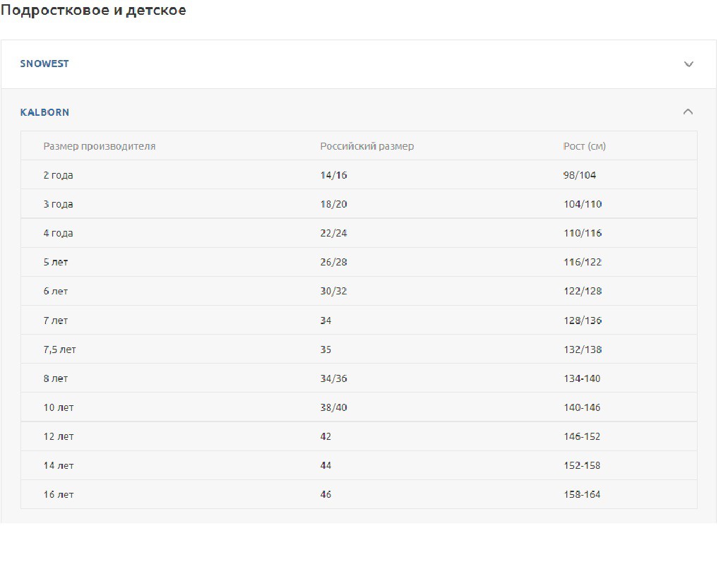Screen dimensions: 728x574
Task: Click the Размер производителя column header
Action: click(x=100, y=146)
